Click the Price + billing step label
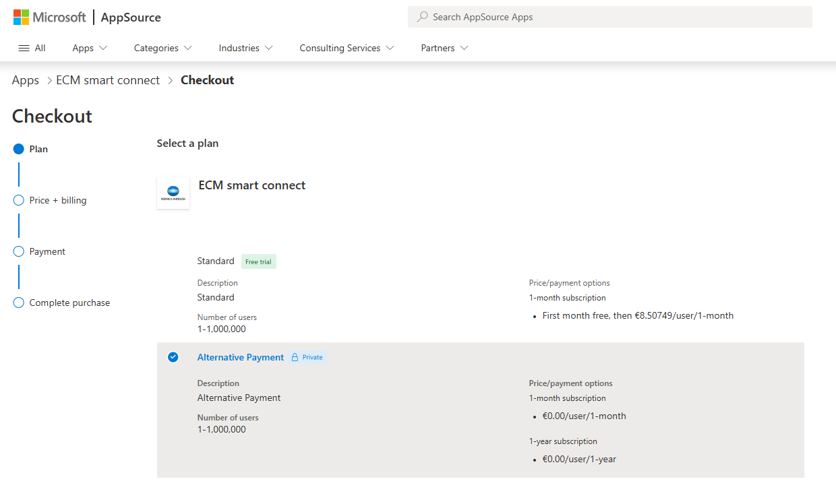836x504 pixels. 58,200
